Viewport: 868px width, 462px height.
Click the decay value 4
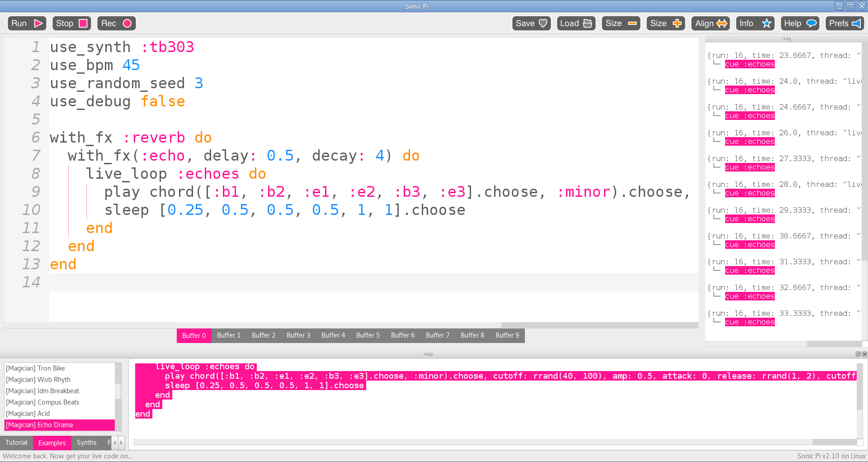tap(380, 156)
